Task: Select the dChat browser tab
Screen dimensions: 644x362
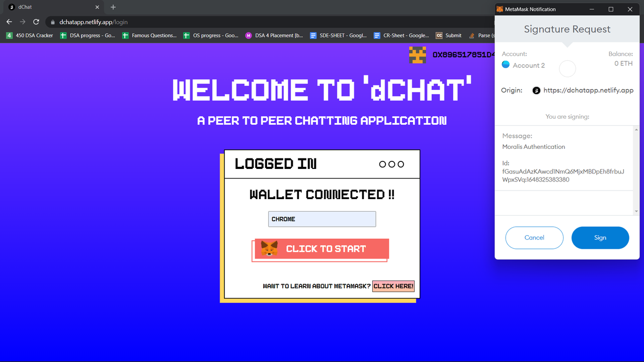Action: tap(54, 7)
